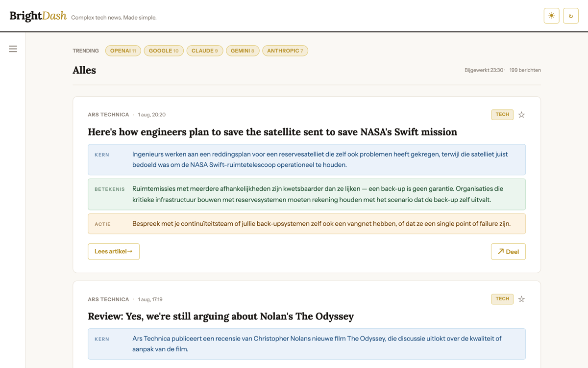Click the BETEKENIS summary box

(307, 194)
